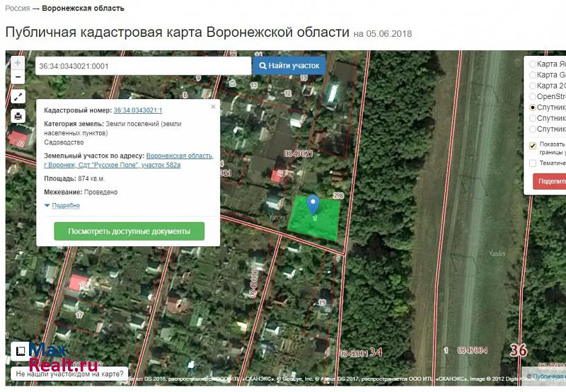Select the Карта Яндекс radio option
This screenshot has height=392, width=566.
pyautogui.click(x=533, y=64)
